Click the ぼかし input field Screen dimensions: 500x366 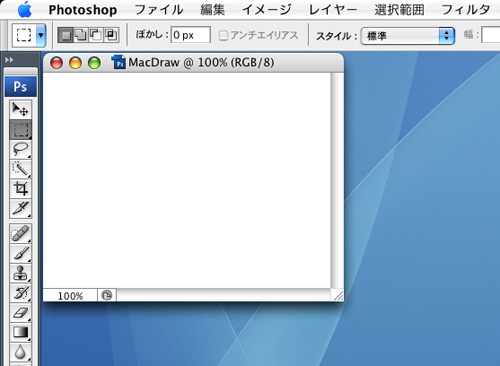click(191, 35)
